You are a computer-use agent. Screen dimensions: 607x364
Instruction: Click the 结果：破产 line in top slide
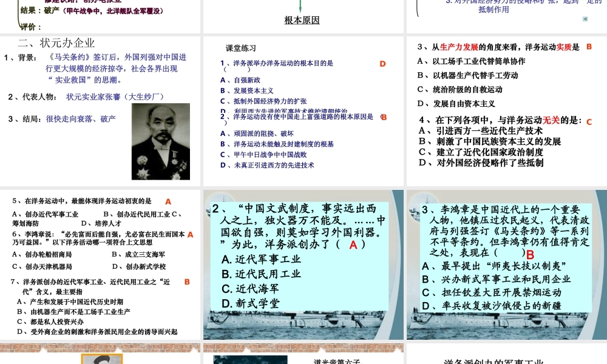pyautogui.click(x=92, y=11)
